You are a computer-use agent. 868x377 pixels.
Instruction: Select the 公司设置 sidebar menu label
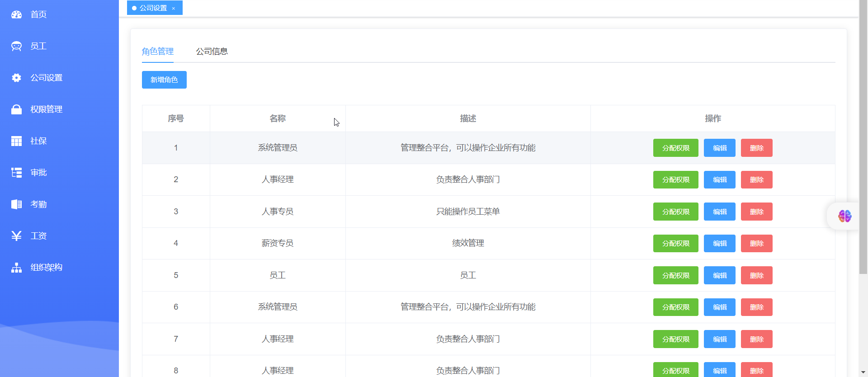47,78
